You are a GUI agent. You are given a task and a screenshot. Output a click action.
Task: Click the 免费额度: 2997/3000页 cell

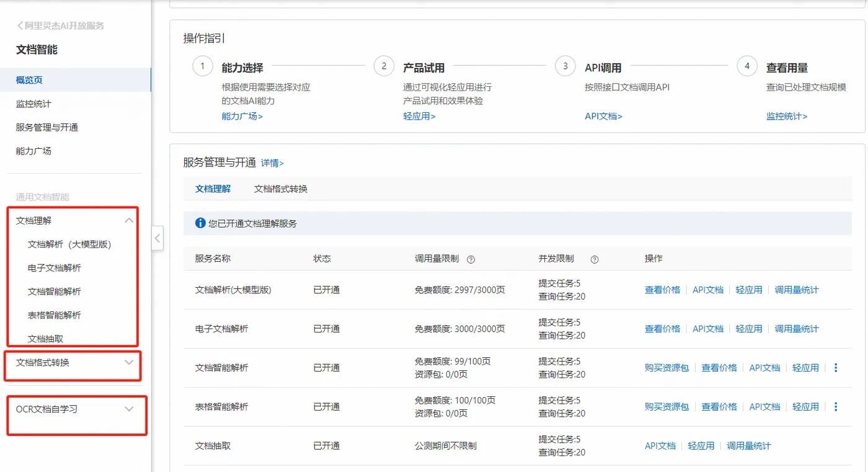click(460, 290)
